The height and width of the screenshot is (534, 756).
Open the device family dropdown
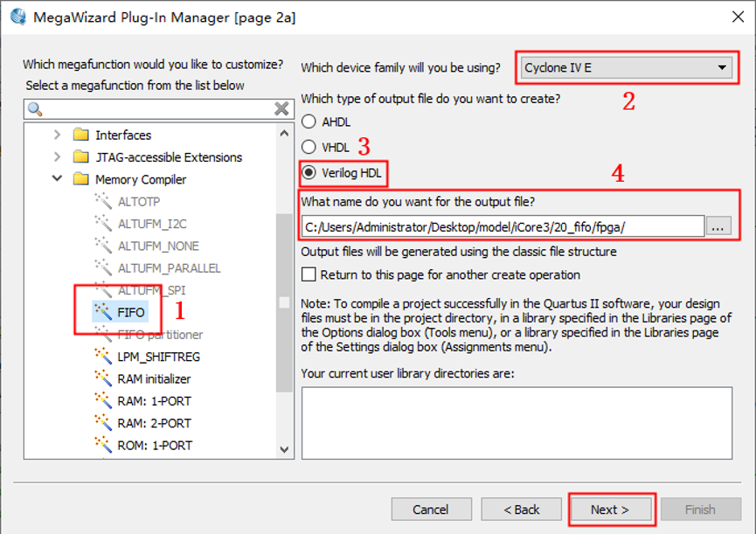pyautogui.click(x=722, y=67)
